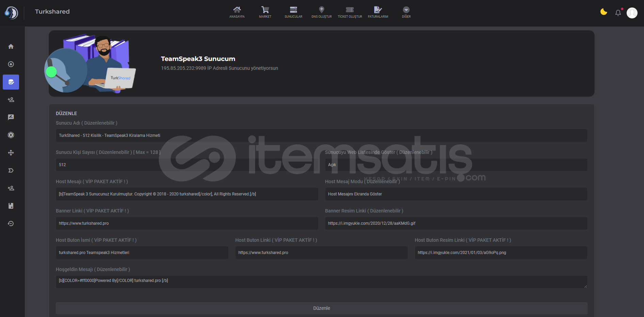Open the Sunucular servers icon
Screen dimensions: 644x317
[293, 10]
